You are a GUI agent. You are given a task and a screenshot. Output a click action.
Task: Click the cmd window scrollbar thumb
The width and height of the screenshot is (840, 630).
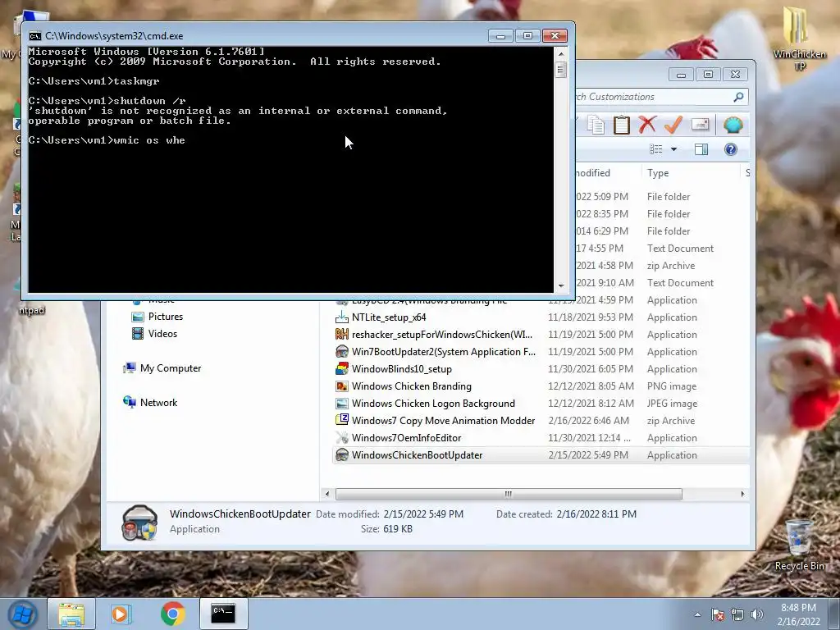[561, 70]
